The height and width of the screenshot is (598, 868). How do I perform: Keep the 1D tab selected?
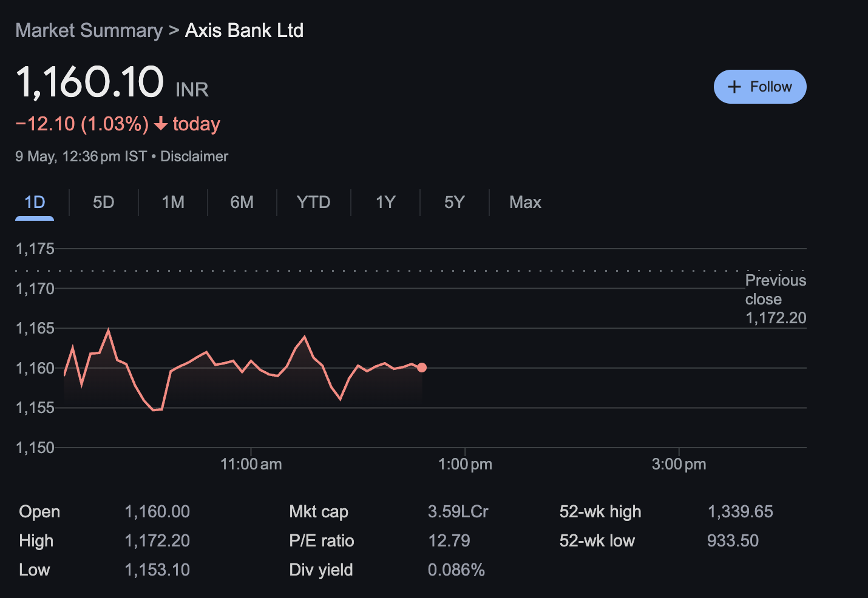pyautogui.click(x=34, y=202)
